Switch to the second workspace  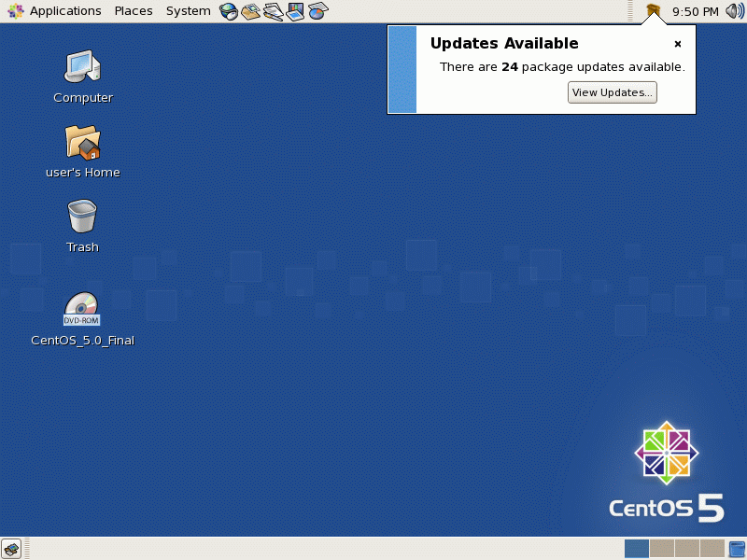click(660, 548)
